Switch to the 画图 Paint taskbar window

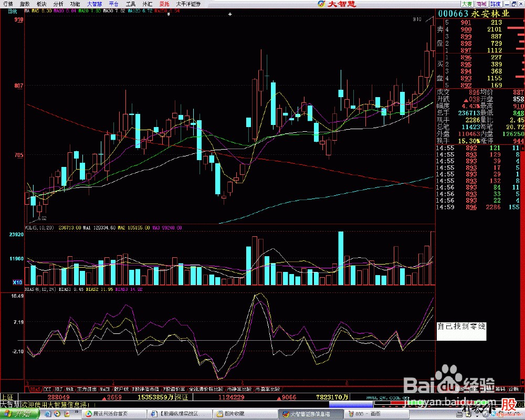coord(377,414)
